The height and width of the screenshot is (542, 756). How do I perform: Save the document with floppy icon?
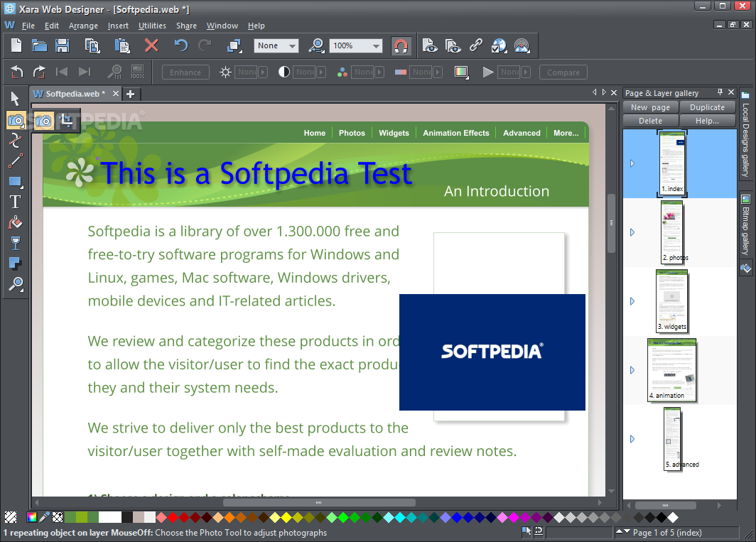(x=63, y=45)
